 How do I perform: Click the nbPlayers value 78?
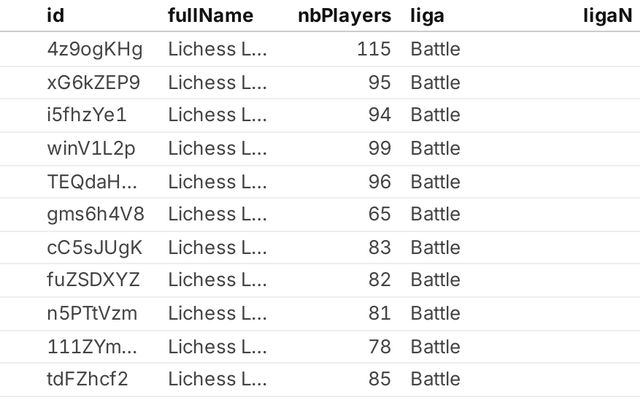379,346
